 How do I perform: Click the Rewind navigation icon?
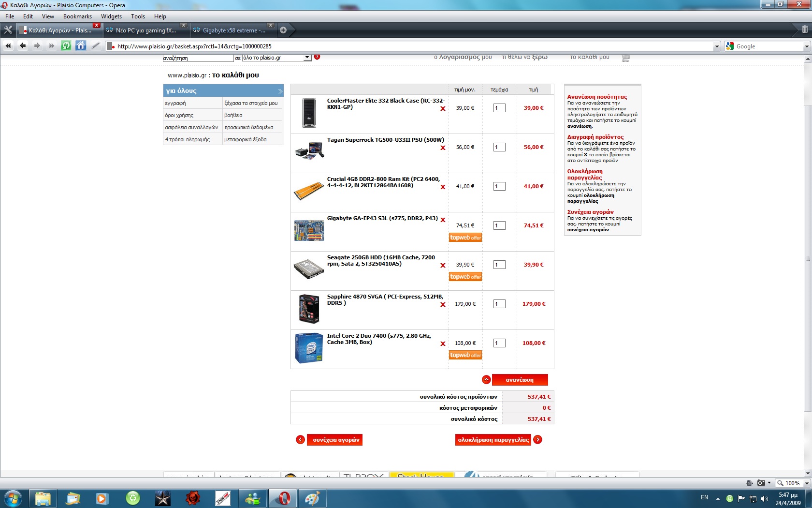(x=8, y=46)
